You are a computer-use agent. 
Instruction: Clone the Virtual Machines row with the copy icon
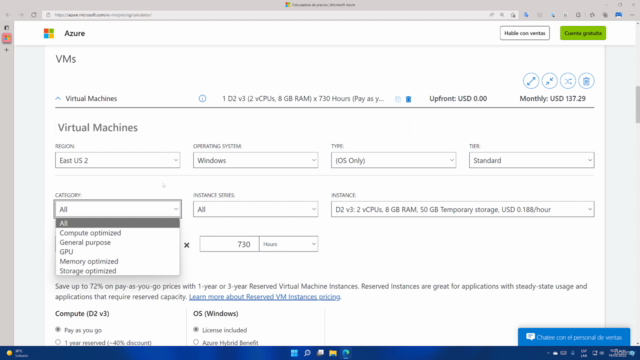(x=398, y=99)
